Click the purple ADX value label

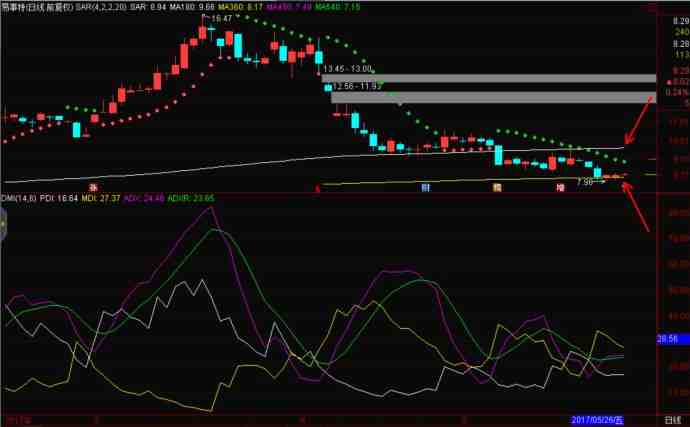point(144,199)
